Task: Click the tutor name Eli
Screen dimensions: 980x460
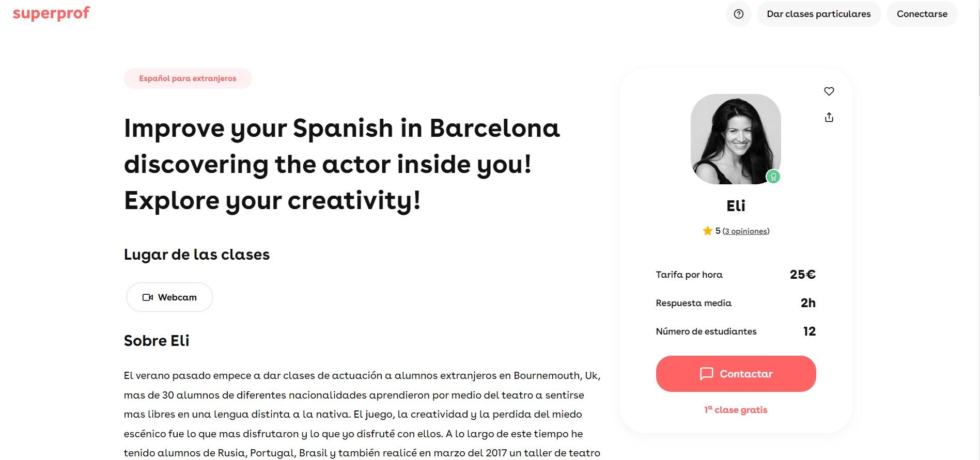Action: (x=736, y=205)
